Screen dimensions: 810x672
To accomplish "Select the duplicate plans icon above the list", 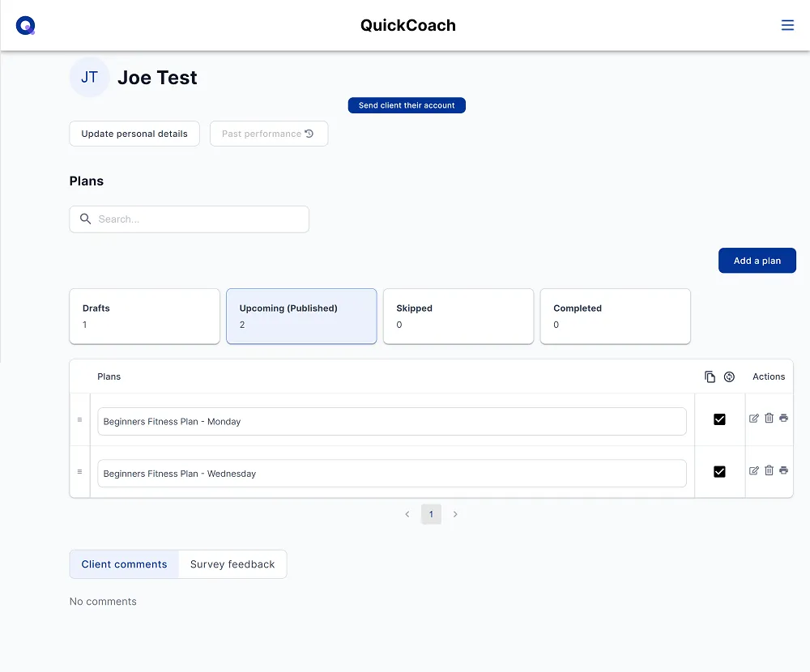I will (x=710, y=376).
